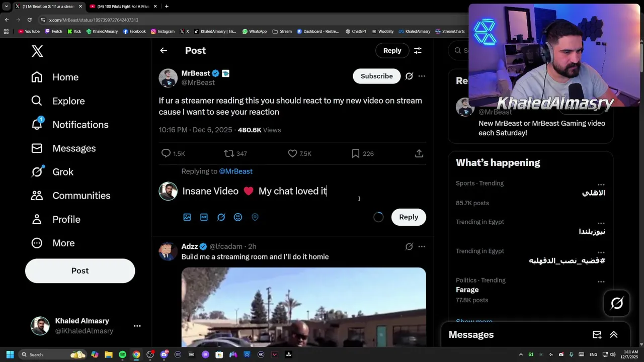The height and width of the screenshot is (362, 644).
Task: Open options for Sports trending الاهلي
Action: coord(601,185)
